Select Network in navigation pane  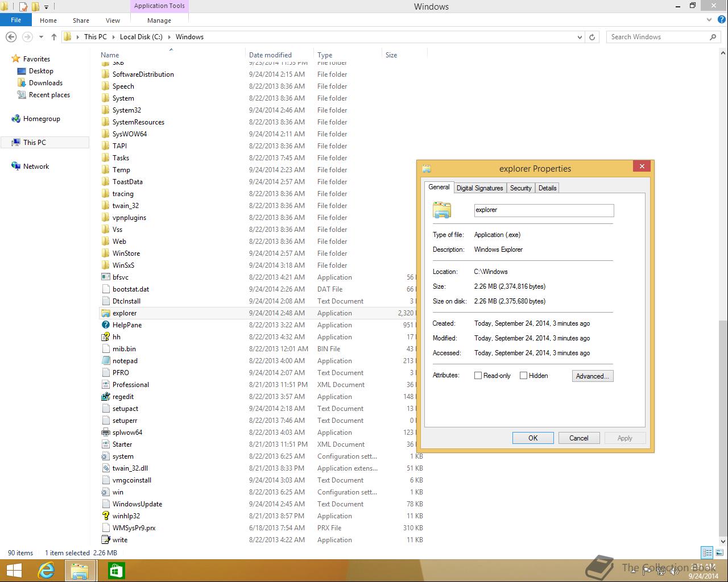pos(36,167)
